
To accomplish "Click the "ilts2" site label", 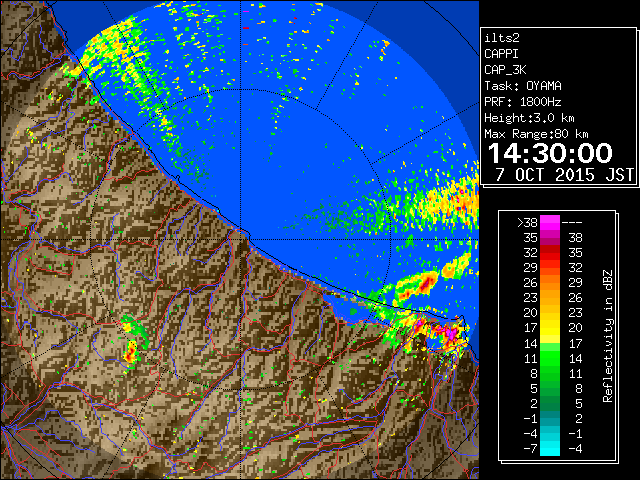I will click(502, 38).
